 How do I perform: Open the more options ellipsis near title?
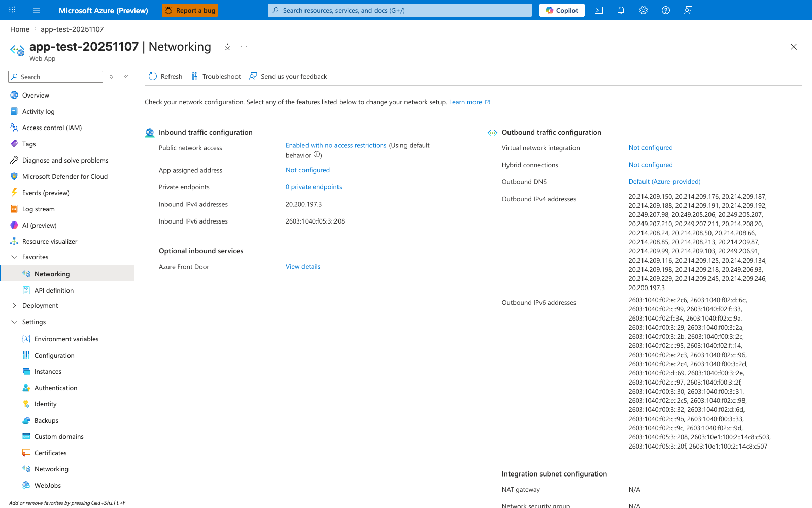(244, 47)
